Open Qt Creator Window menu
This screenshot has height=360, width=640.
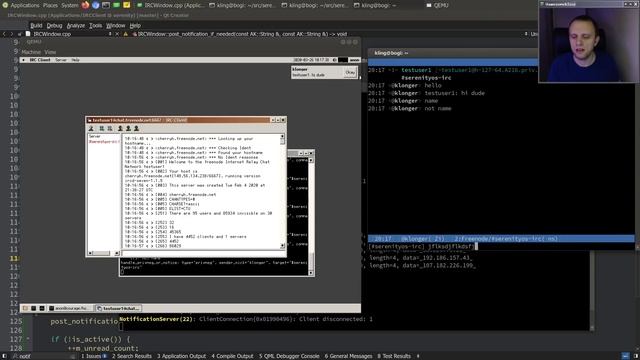(116, 25)
